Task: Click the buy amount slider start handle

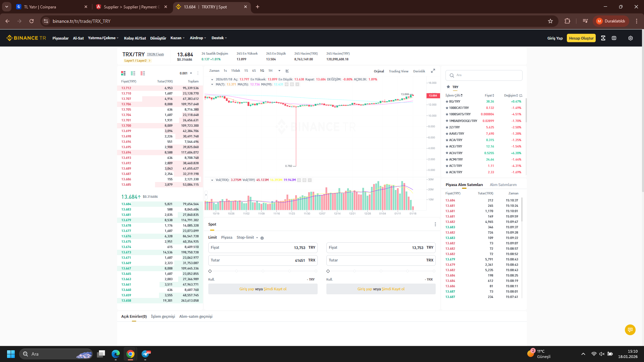Action: tap(210, 271)
